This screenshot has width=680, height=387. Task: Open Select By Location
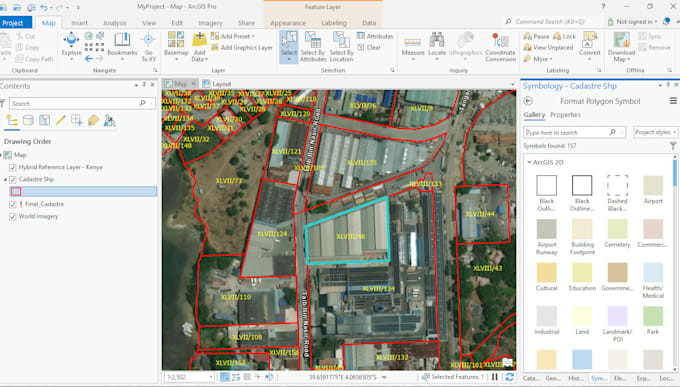[341, 46]
